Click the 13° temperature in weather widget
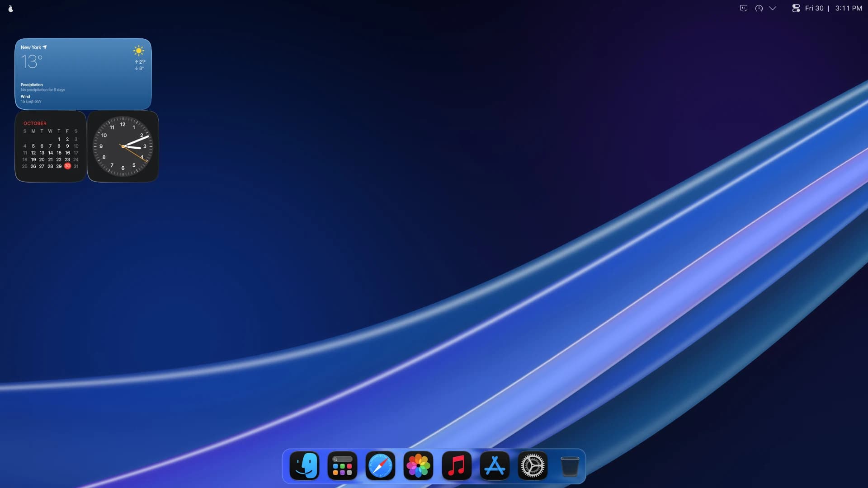This screenshot has width=868, height=488. point(32,61)
